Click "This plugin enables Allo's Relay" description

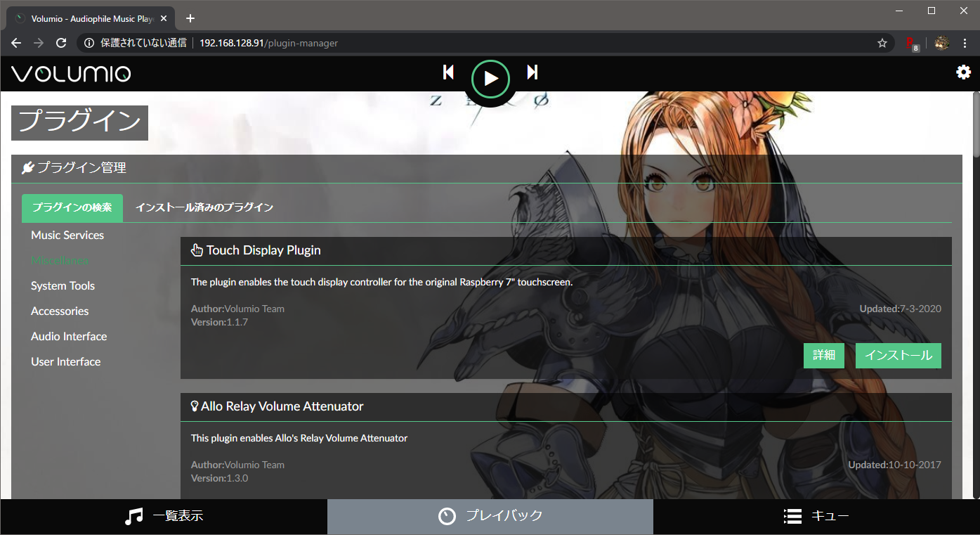(x=299, y=438)
